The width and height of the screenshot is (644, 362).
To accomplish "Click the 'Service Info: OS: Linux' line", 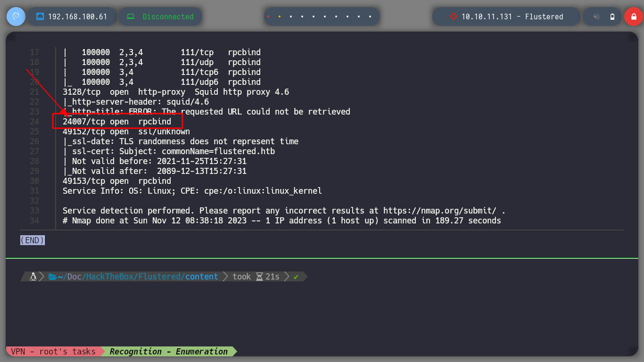I will tap(192, 191).
